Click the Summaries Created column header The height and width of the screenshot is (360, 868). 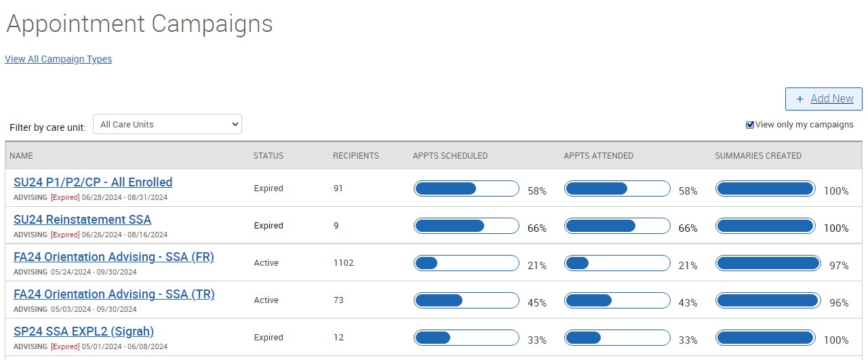point(757,156)
